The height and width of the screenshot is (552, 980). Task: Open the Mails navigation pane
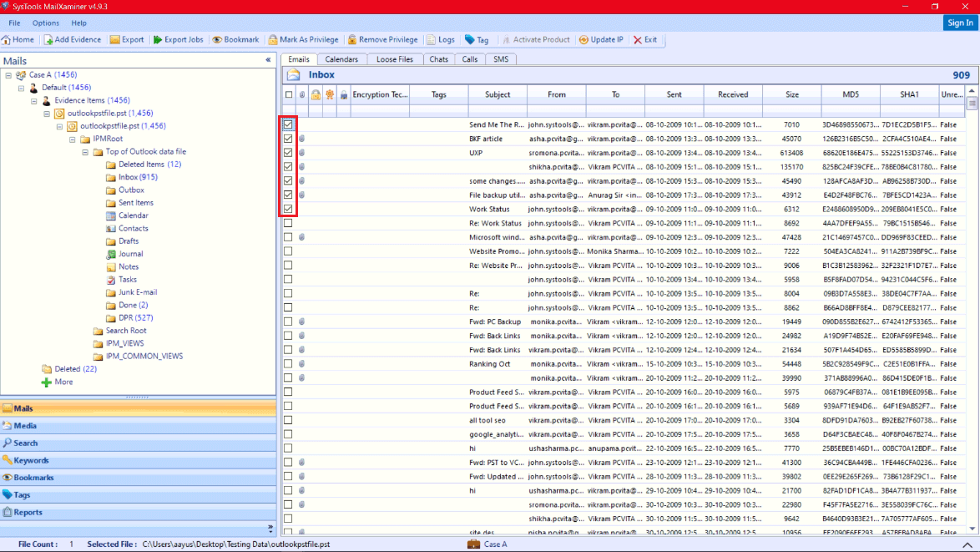pyautogui.click(x=138, y=408)
